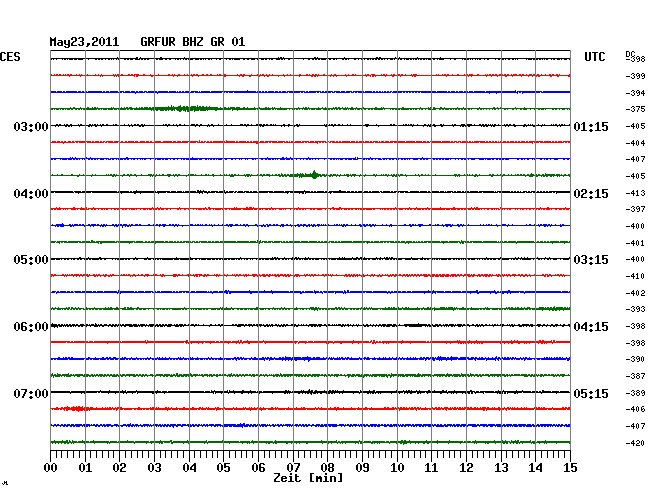
Task: Click DC offset value -401
Action: pos(635,243)
